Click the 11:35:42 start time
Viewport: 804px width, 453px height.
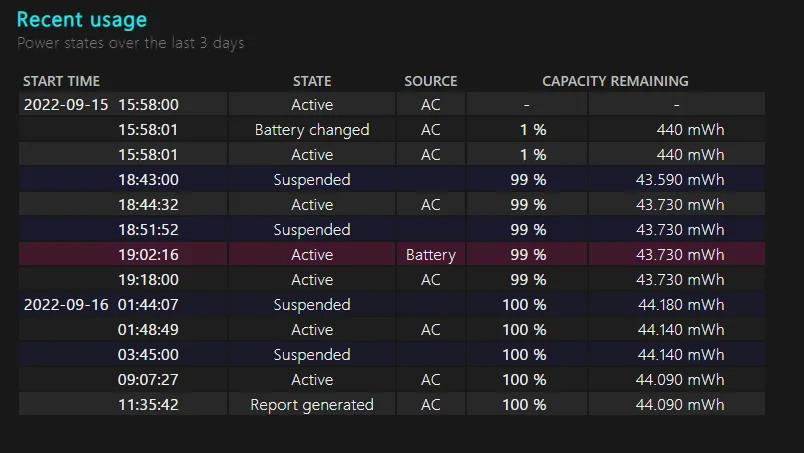click(x=148, y=405)
